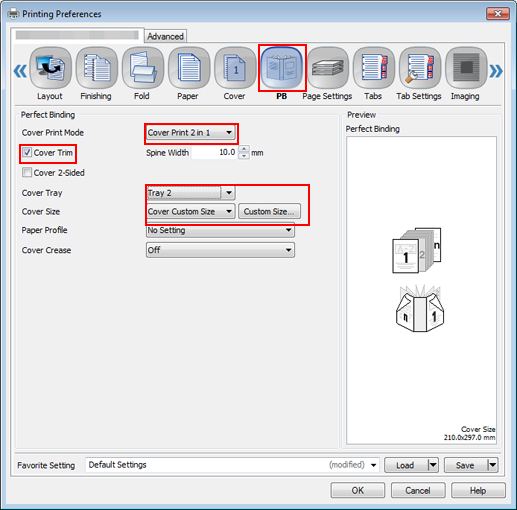This screenshot has width=517, height=510.
Task: Select the blurred first tab
Action: pyautogui.click(x=77, y=35)
